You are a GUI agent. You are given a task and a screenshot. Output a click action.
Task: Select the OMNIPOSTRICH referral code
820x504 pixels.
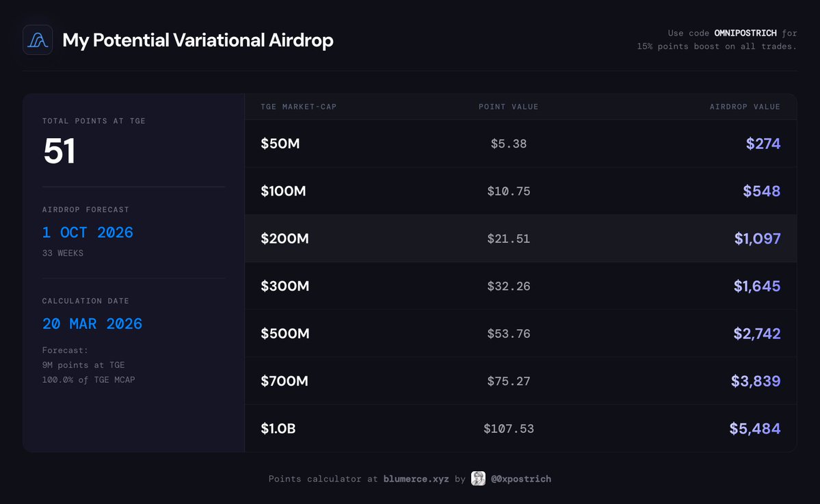tap(745, 33)
